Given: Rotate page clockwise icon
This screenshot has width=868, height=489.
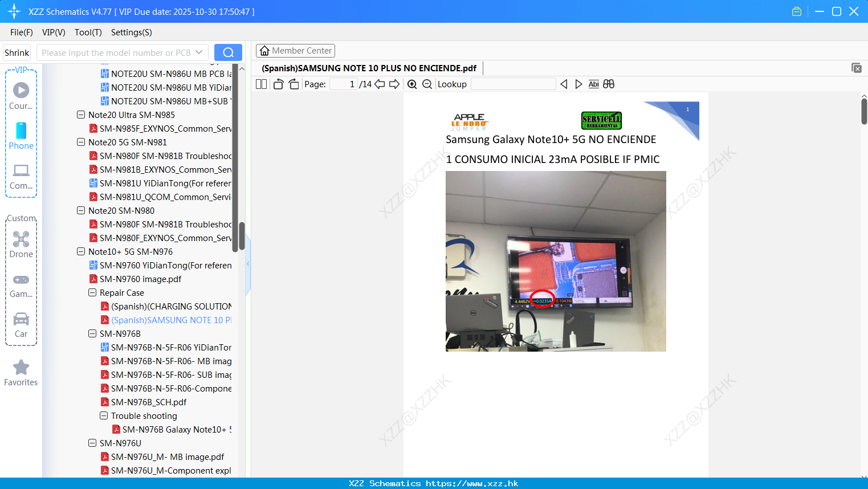Looking at the screenshot, I should (294, 84).
